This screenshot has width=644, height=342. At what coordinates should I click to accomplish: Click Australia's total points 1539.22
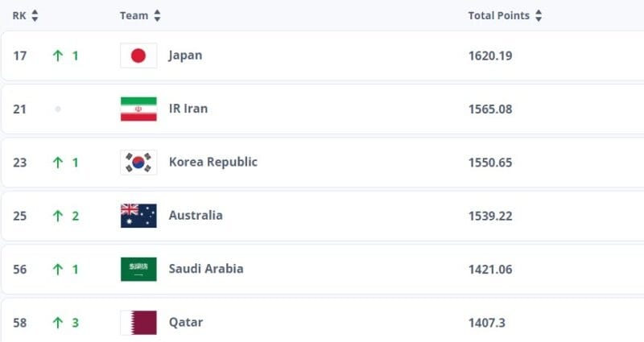490,216
